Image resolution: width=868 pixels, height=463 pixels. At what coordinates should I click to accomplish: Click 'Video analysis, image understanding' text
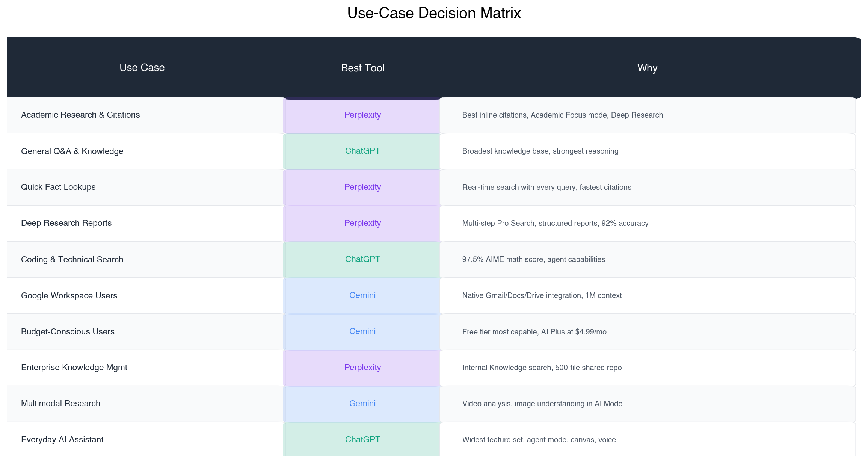(524, 404)
